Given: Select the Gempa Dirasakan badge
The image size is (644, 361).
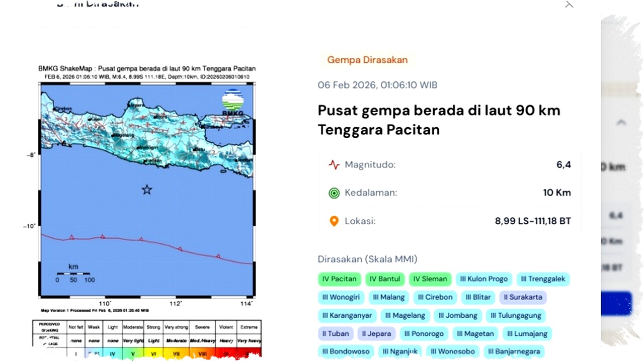Looking at the screenshot, I should 367,60.
